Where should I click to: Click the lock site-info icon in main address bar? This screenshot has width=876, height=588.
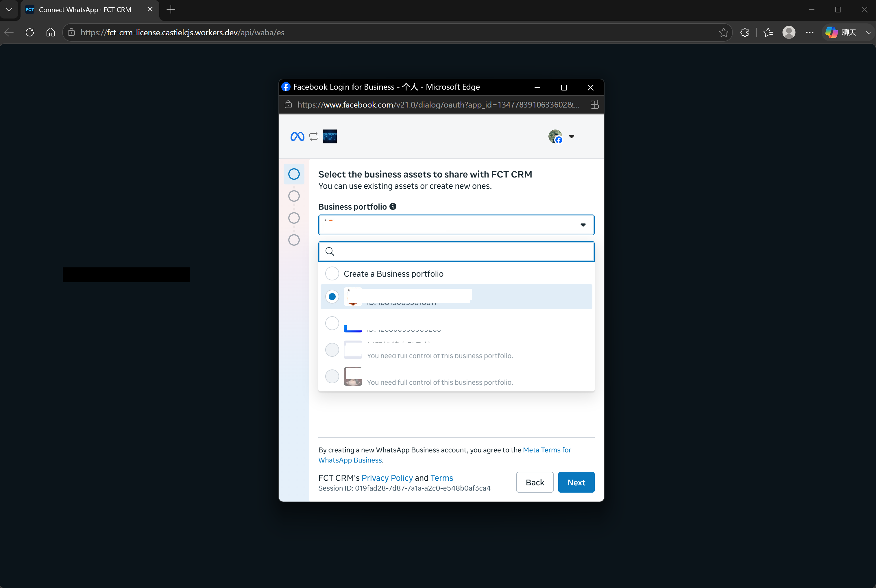click(71, 33)
